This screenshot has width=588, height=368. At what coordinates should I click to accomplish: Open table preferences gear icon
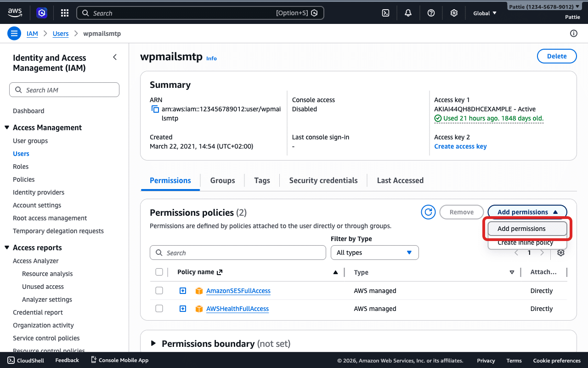[x=560, y=253]
